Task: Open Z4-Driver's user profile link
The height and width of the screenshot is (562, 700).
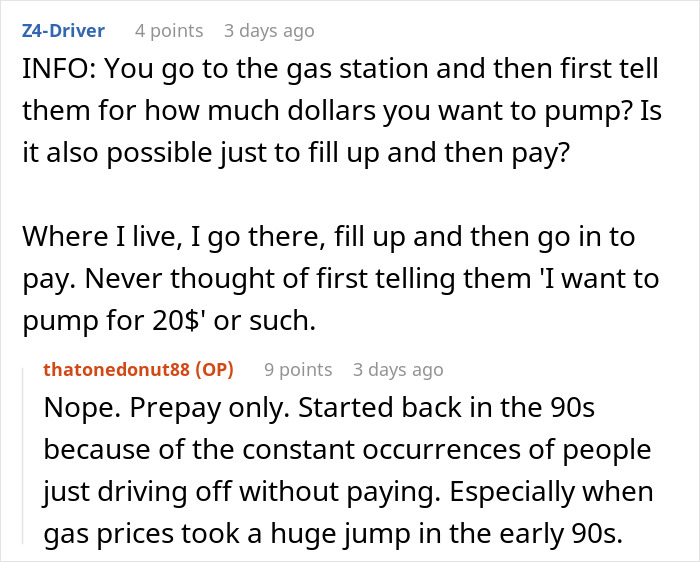Action: coord(63,31)
